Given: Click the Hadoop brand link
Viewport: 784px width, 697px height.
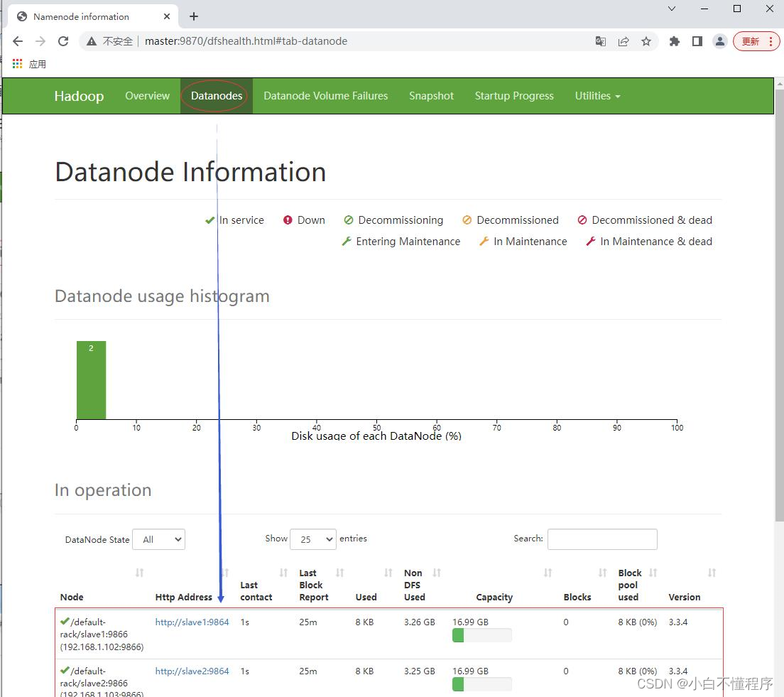Looking at the screenshot, I should pyautogui.click(x=79, y=96).
